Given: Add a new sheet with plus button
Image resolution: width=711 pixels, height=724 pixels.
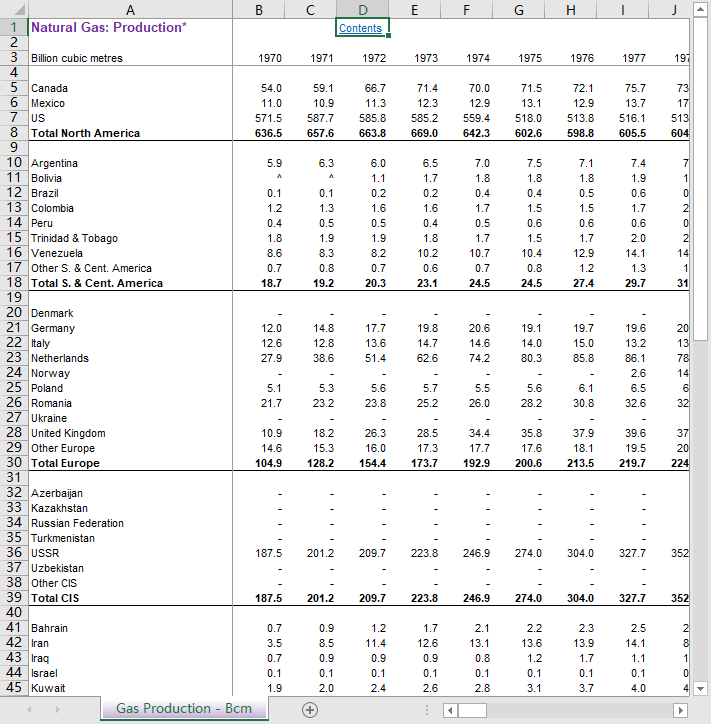Looking at the screenshot, I should [x=310, y=710].
